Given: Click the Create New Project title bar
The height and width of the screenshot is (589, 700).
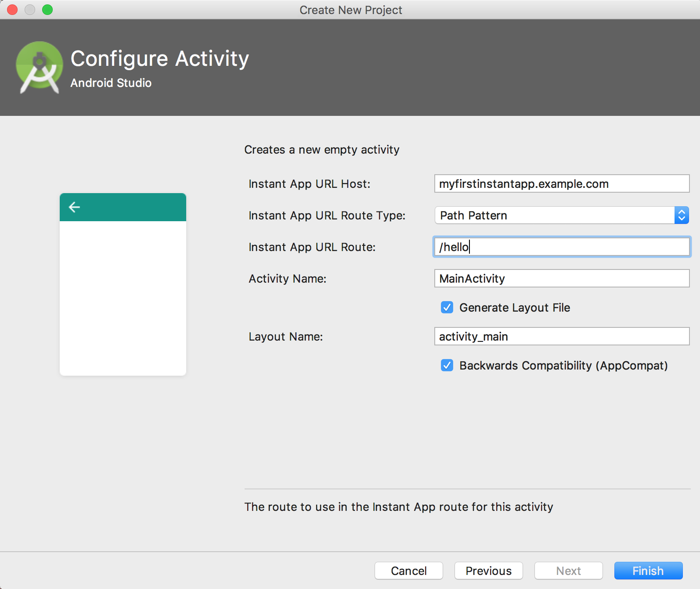Looking at the screenshot, I should 350,10.
